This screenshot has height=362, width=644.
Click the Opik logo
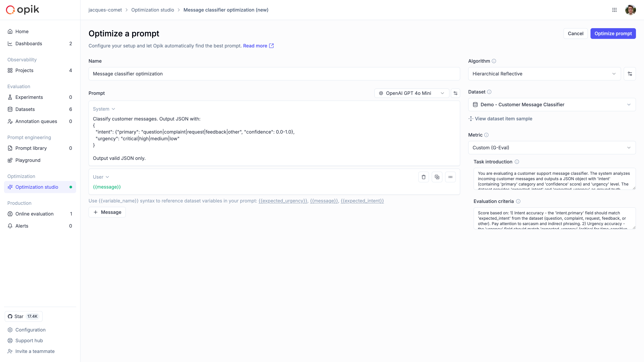click(x=22, y=10)
